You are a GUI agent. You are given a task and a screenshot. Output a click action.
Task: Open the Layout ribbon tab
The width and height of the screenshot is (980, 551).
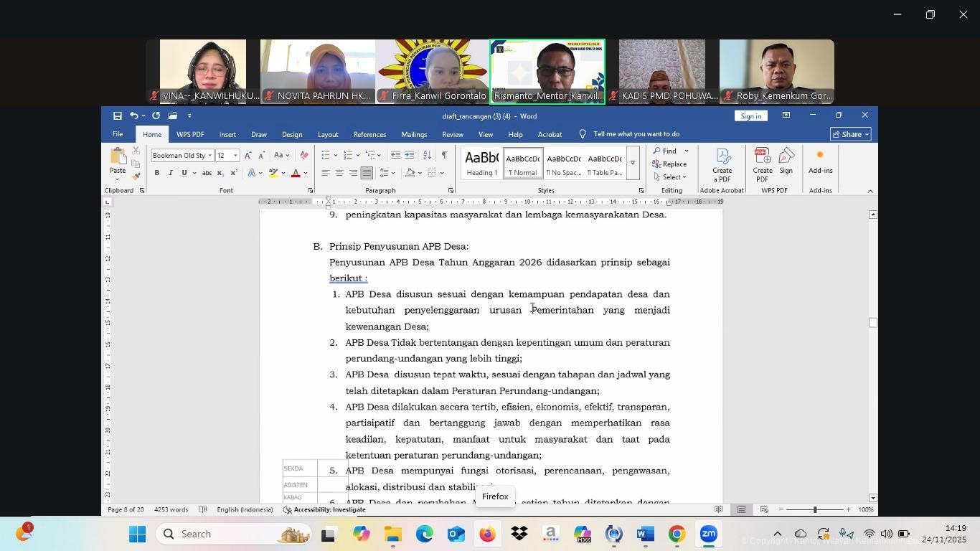click(328, 135)
